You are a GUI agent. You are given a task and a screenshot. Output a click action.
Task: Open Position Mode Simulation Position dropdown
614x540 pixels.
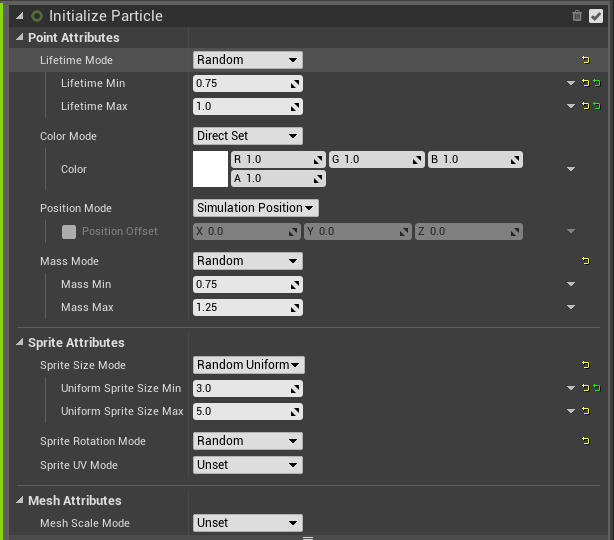[256, 208]
